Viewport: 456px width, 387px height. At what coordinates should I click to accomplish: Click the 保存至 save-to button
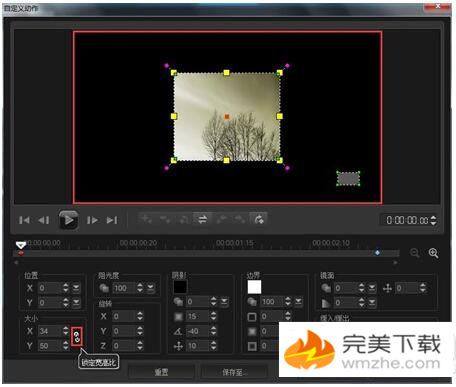click(x=233, y=372)
